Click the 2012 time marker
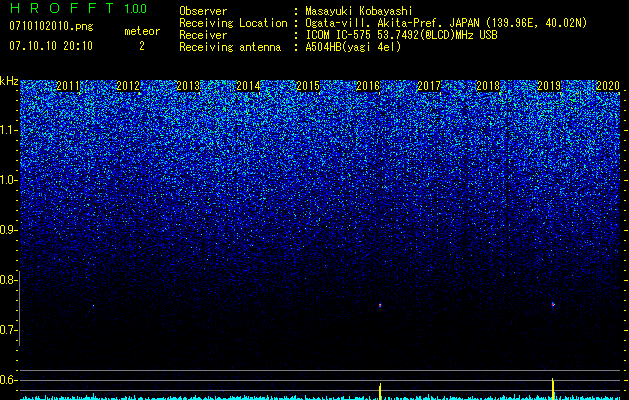The image size is (629, 400). click(x=128, y=86)
